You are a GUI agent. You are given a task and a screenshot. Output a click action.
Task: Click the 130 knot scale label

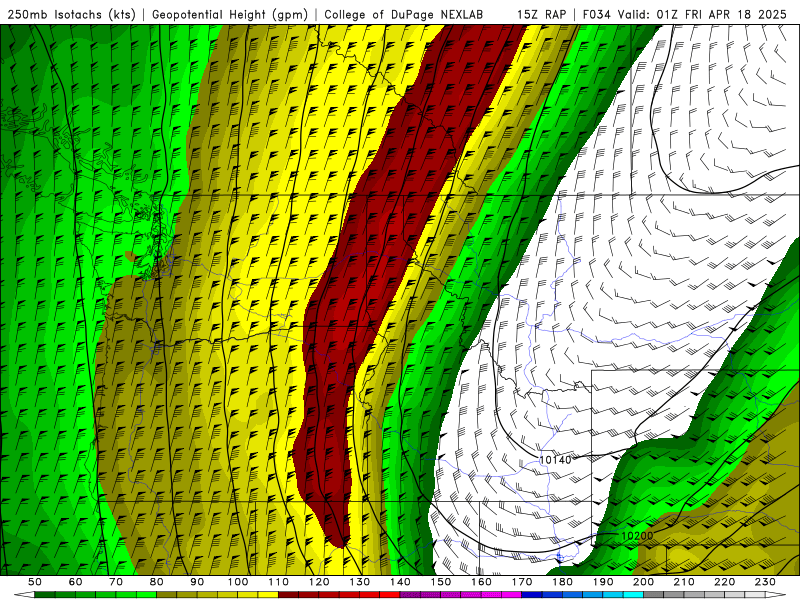tap(360, 582)
